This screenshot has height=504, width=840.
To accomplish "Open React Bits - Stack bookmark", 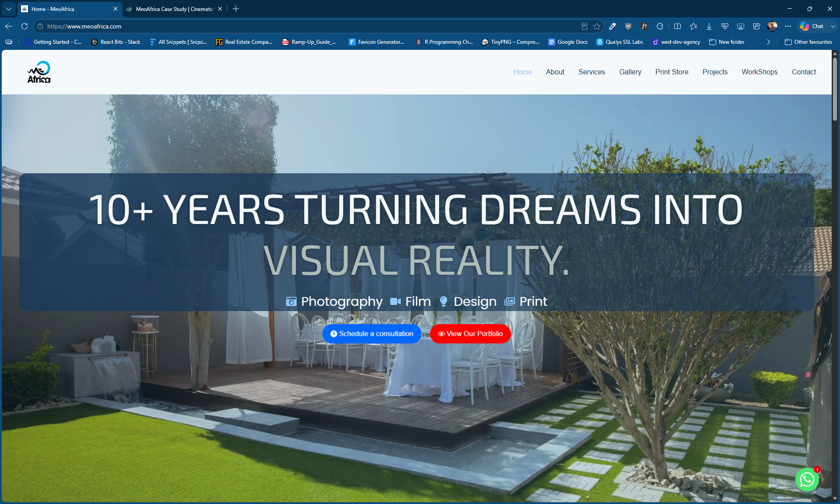I will click(115, 42).
